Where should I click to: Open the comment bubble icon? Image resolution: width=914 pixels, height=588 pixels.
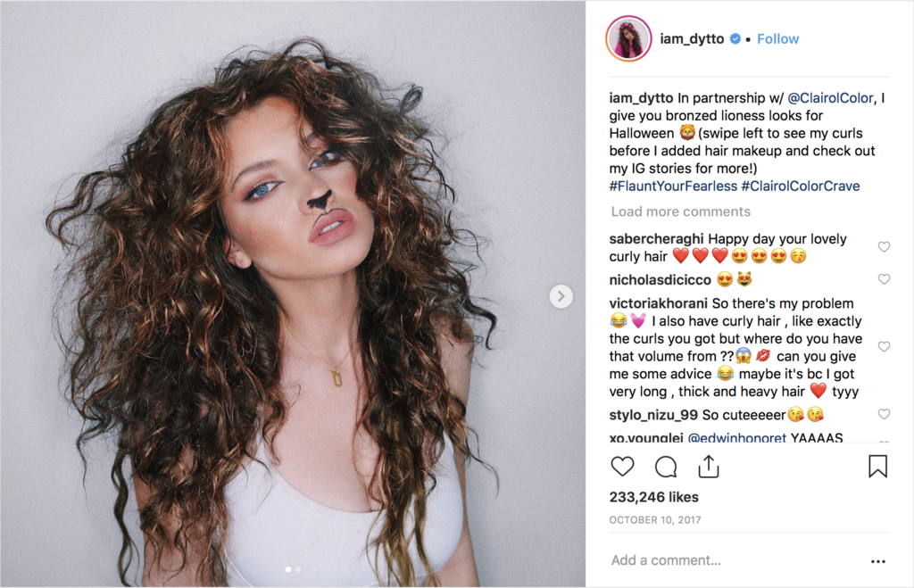666,467
